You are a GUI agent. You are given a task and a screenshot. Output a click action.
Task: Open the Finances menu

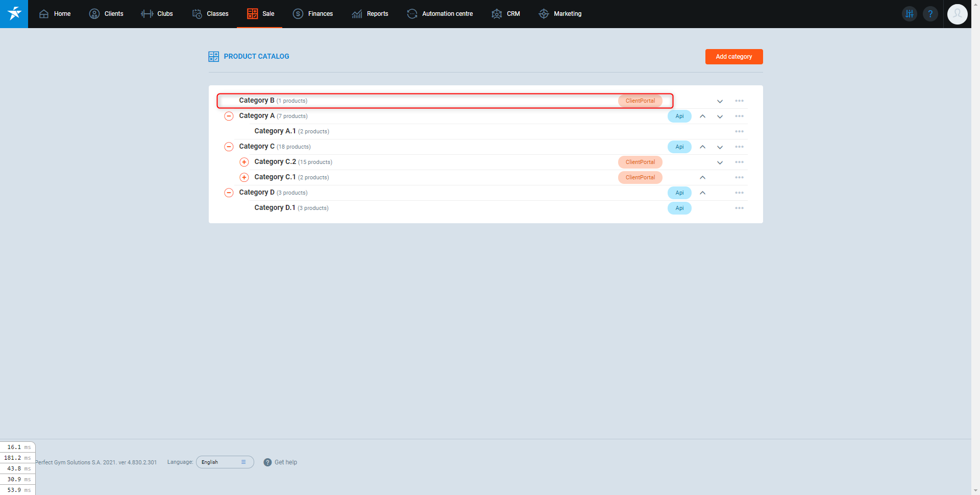(x=313, y=14)
